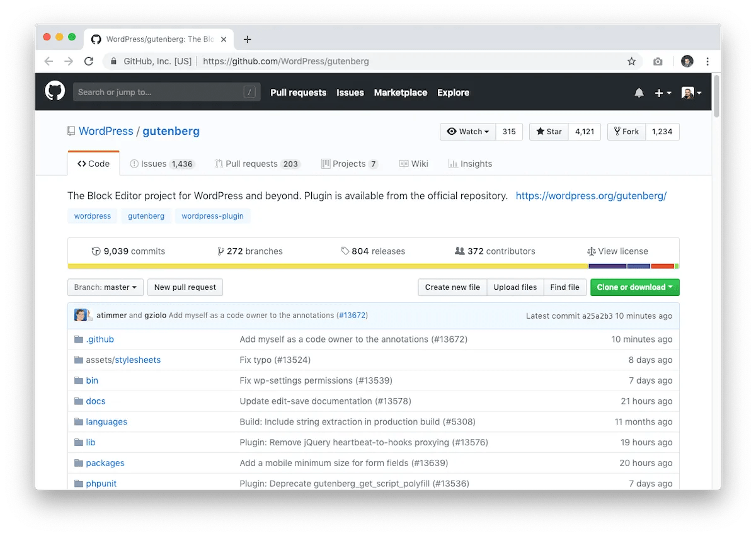Click the bin folder icon
Viewport: 756px width, 536px height.
pyautogui.click(x=79, y=380)
